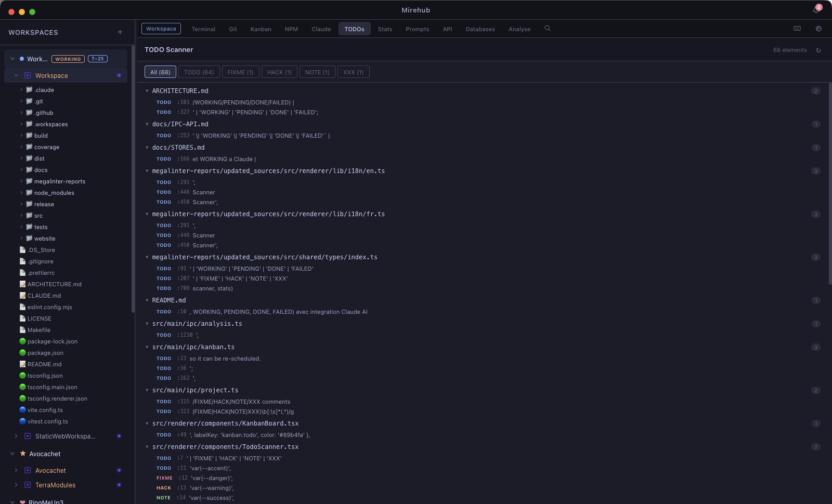
Task: Click the Avocachet star icon
Action: [x=23, y=454]
